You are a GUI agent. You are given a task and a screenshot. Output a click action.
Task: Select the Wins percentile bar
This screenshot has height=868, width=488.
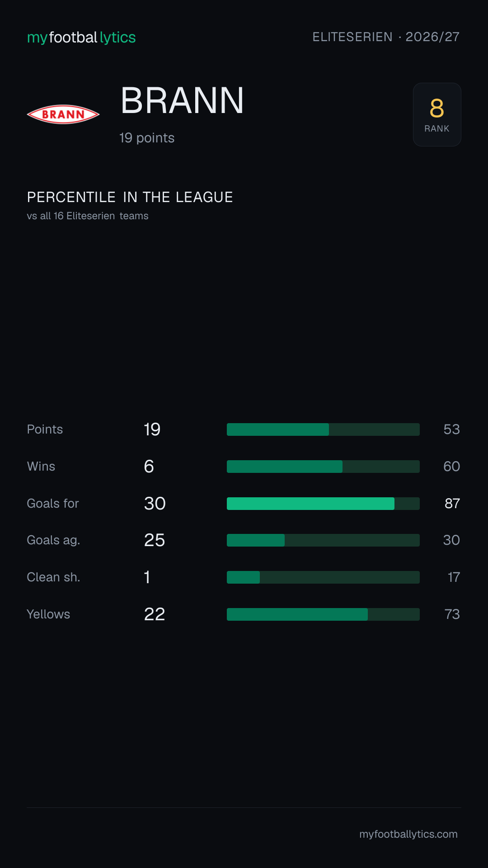click(323, 467)
